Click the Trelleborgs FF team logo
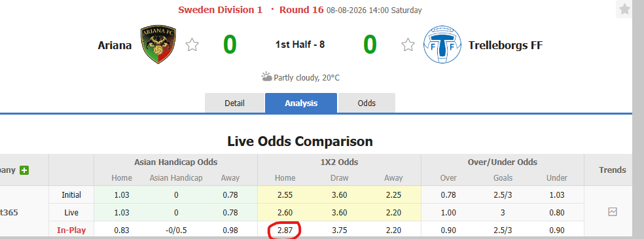Viewport: 644px width, 239px height. pyautogui.click(x=442, y=45)
